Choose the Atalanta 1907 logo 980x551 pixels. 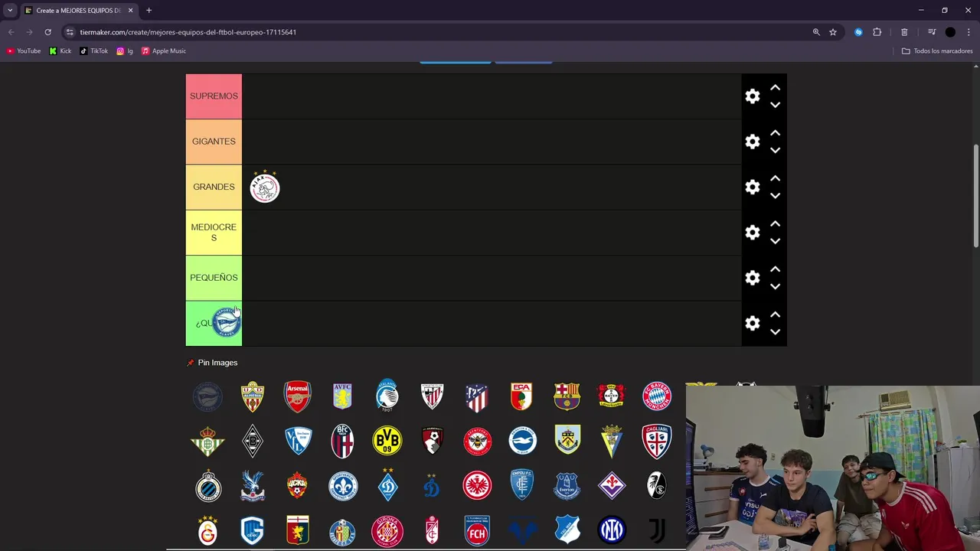click(x=387, y=396)
